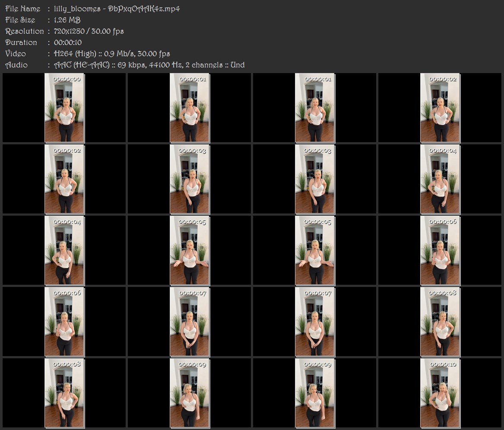Image resolution: width=504 pixels, height=430 pixels.
Task: Select the first of two 00:00:07 frames
Action: pos(190,322)
